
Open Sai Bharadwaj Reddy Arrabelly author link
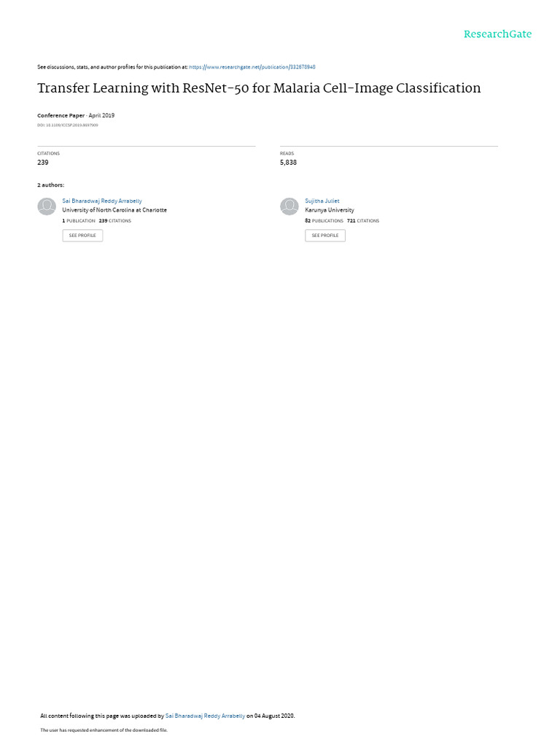pos(102,201)
